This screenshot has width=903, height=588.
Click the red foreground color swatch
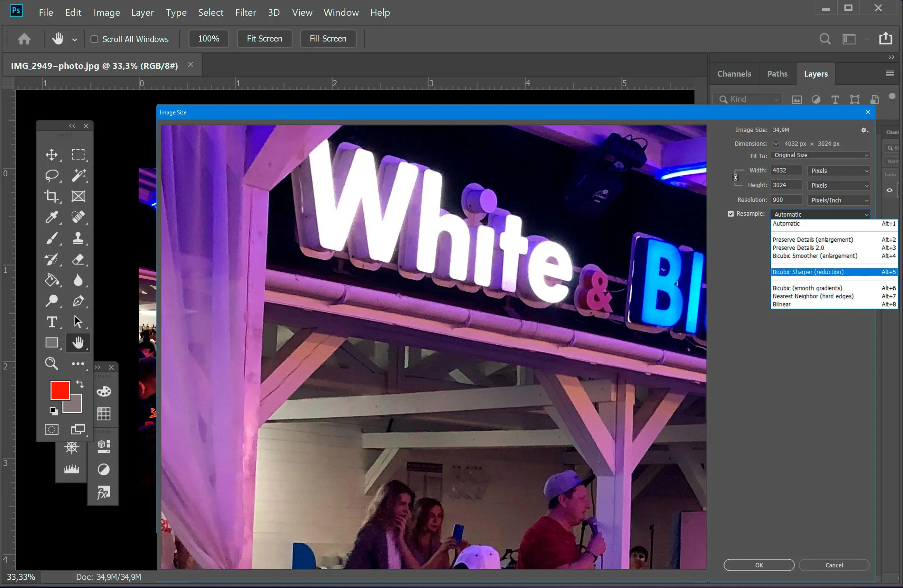[59, 390]
